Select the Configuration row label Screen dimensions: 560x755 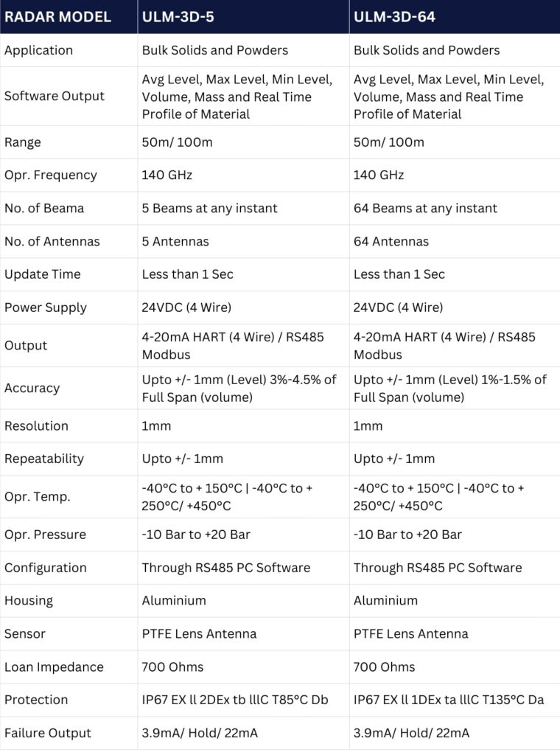point(45,568)
